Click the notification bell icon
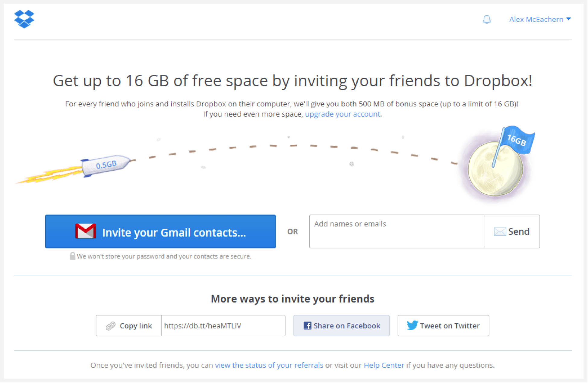 pyautogui.click(x=486, y=19)
